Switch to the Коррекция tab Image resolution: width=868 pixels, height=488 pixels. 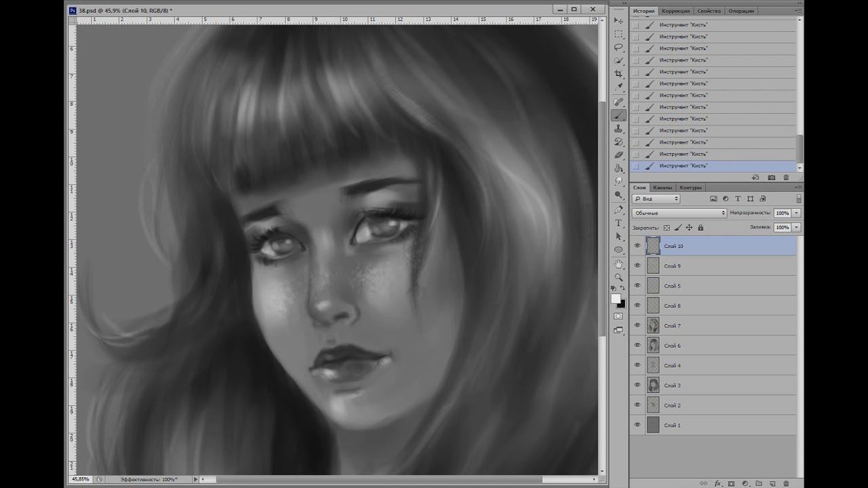click(675, 11)
